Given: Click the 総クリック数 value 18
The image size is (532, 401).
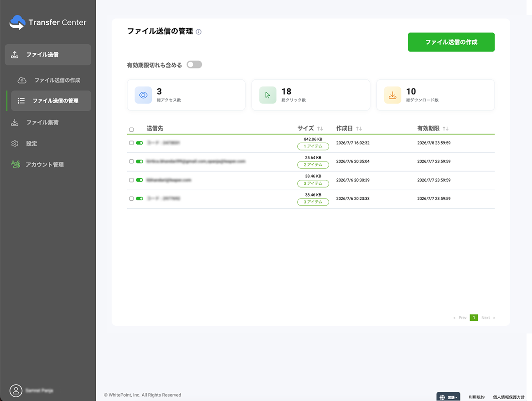Looking at the screenshot, I should click(286, 91).
